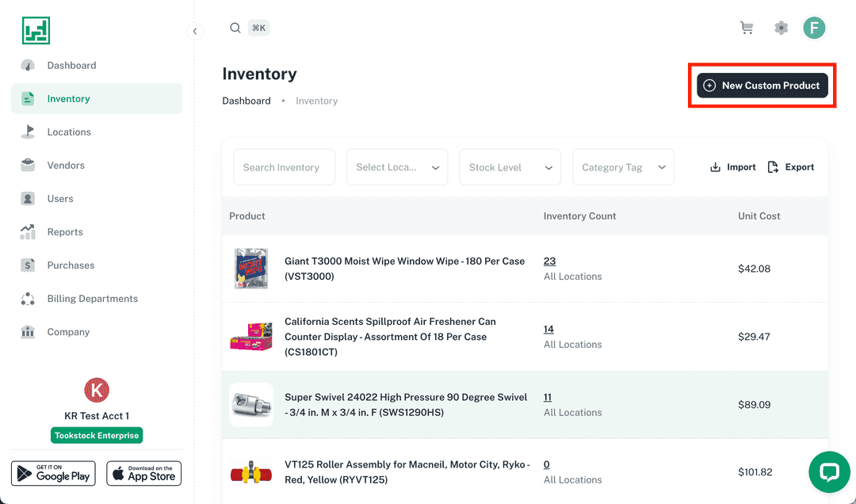Screen dimensions: 856x504
Task: Click the Search Inventory field
Action: click(284, 167)
